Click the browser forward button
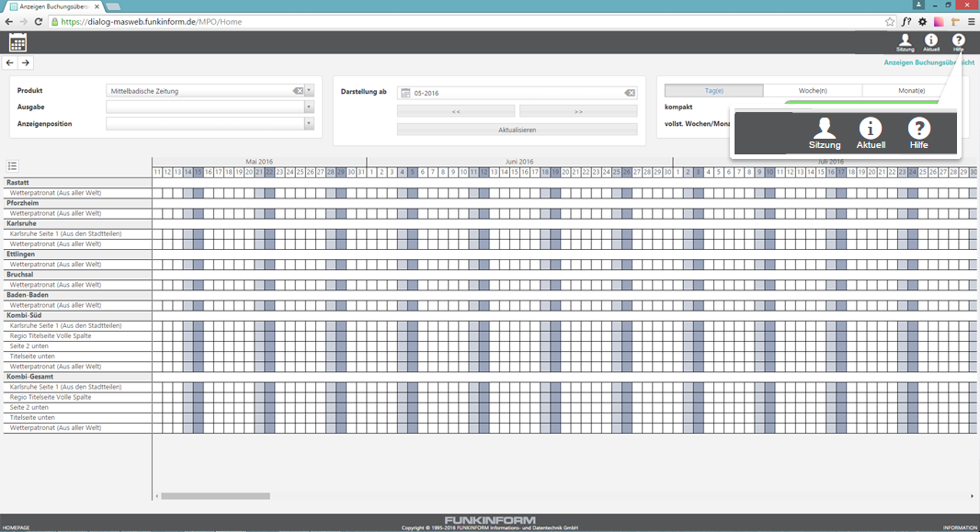 coord(24,21)
